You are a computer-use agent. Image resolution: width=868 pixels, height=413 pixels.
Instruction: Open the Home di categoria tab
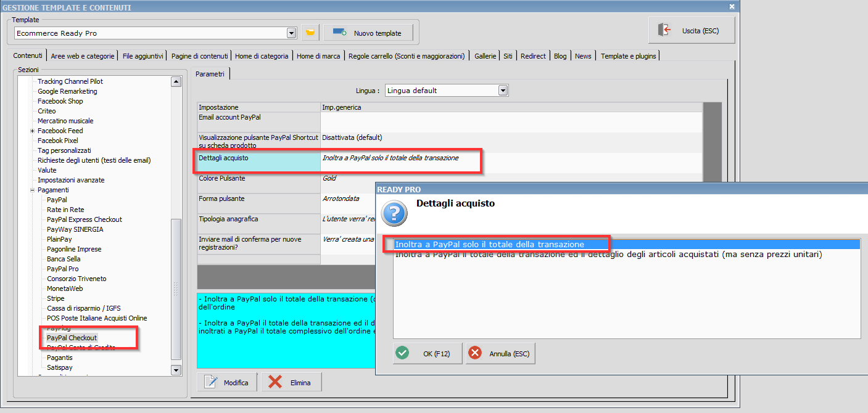coord(262,56)
